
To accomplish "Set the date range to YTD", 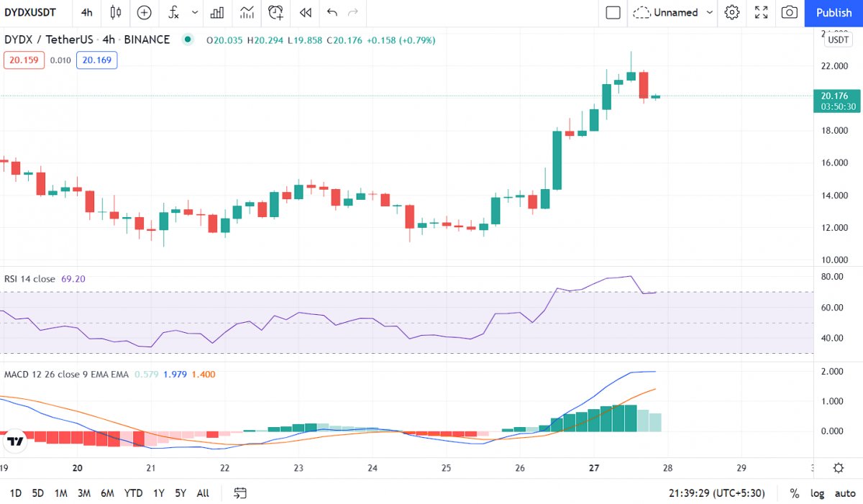I will coord(133,493).
